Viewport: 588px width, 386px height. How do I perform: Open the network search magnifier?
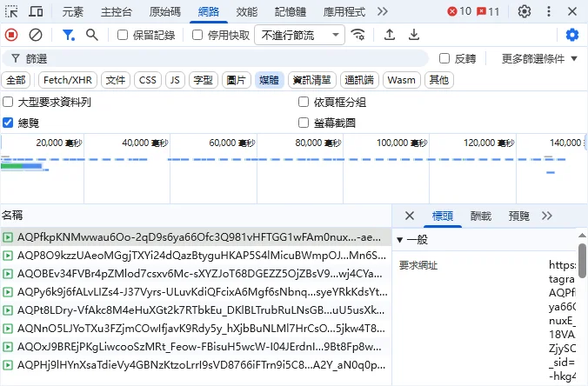pyautogui.click(x=92, y=35)
